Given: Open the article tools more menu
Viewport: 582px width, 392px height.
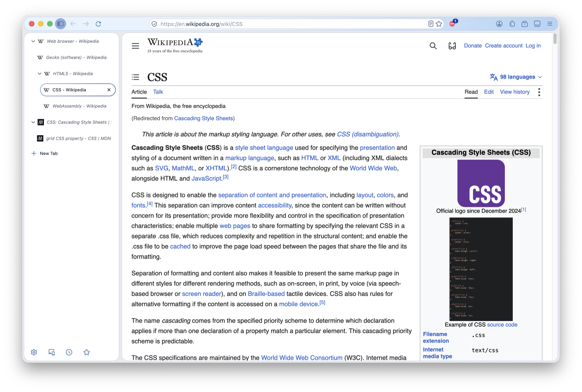Looking at the screenshot, I should 539,92.
